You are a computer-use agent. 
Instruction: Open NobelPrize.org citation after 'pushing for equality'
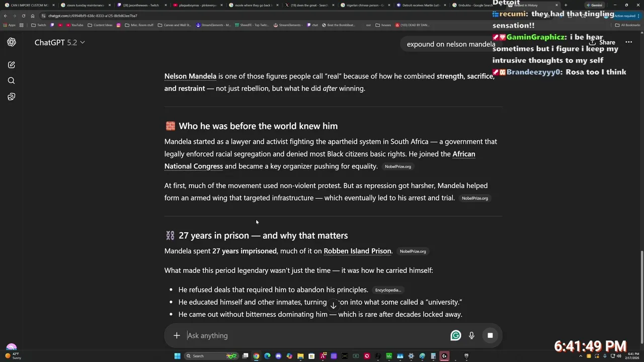[397, 166]
